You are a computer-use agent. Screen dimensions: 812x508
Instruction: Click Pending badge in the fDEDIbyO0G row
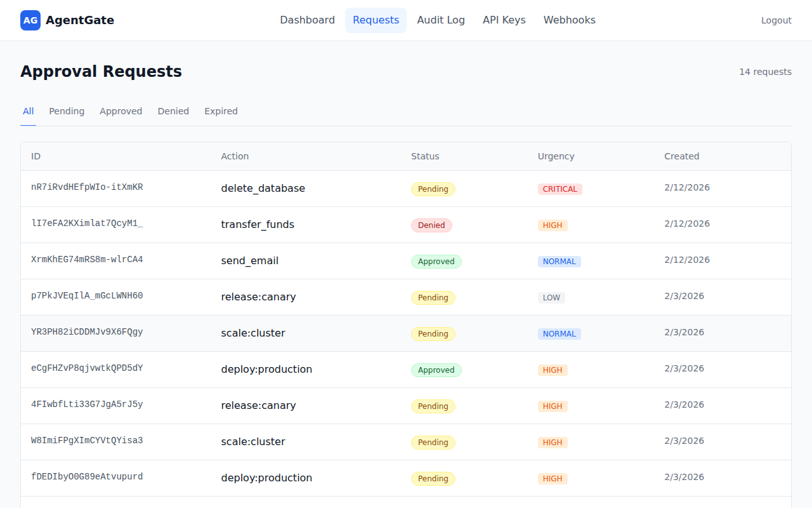coord(433,479)
